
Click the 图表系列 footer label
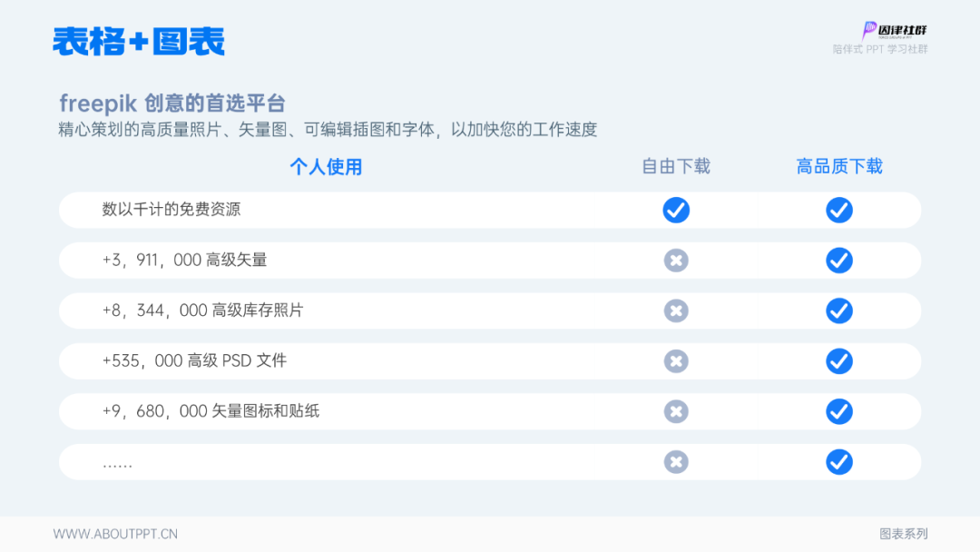point(903,534)
